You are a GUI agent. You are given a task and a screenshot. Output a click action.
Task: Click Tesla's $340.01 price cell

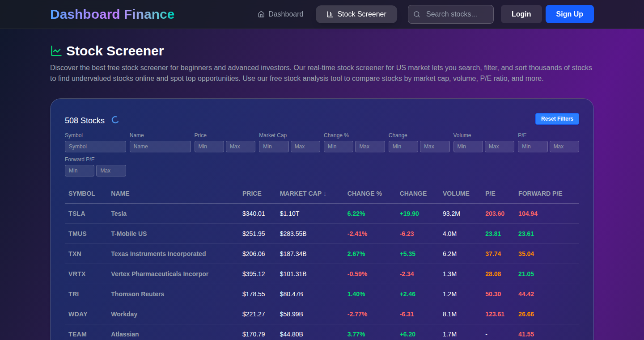pyautogui.click(x=254, y=214)
